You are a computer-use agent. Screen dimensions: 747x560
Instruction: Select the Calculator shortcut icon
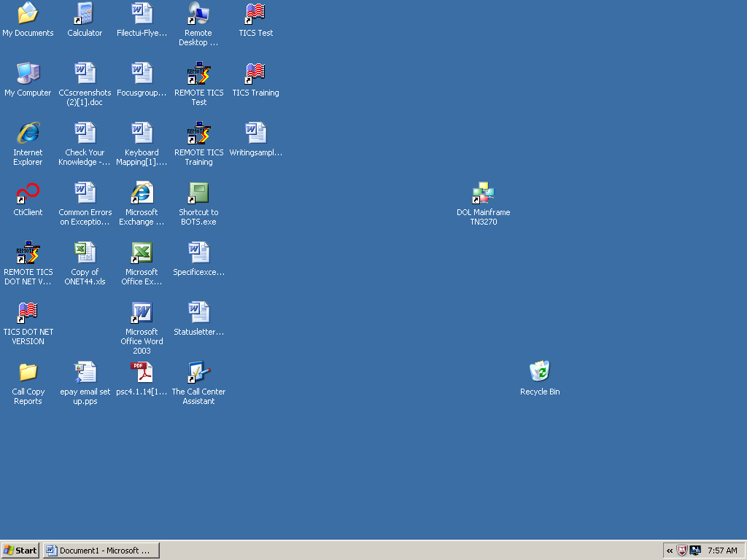(85, 14)
